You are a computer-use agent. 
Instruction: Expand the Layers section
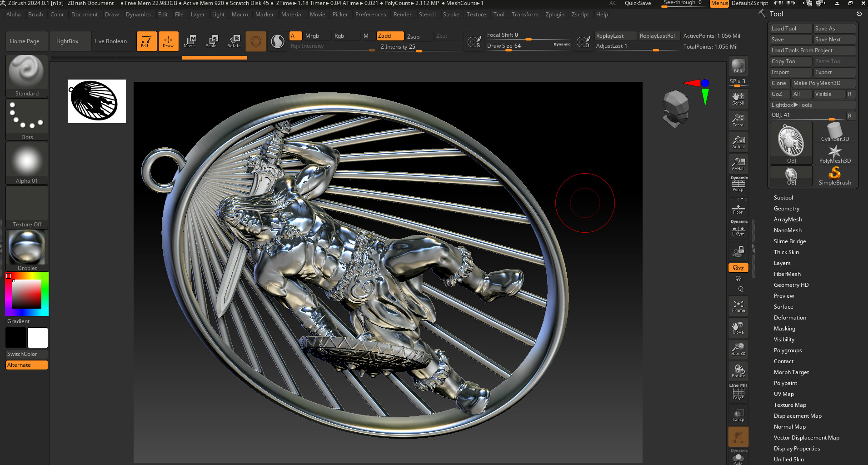click(782, 263)
